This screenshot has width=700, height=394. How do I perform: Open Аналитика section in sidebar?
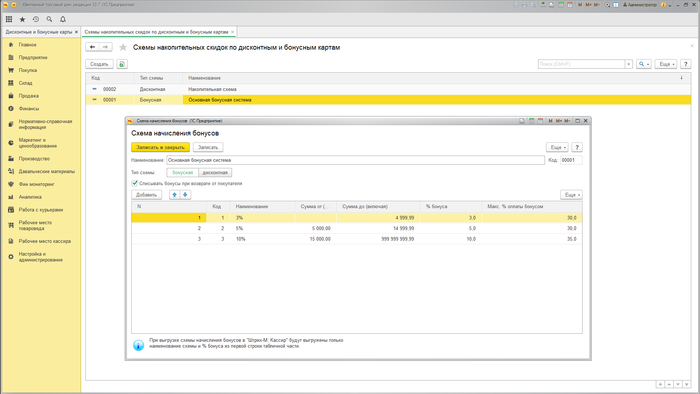[x=30, y=197]
